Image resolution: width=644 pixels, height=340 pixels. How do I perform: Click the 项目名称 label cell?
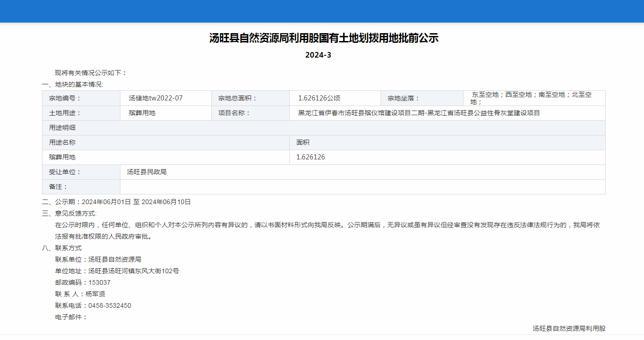(x=250, y=113)
